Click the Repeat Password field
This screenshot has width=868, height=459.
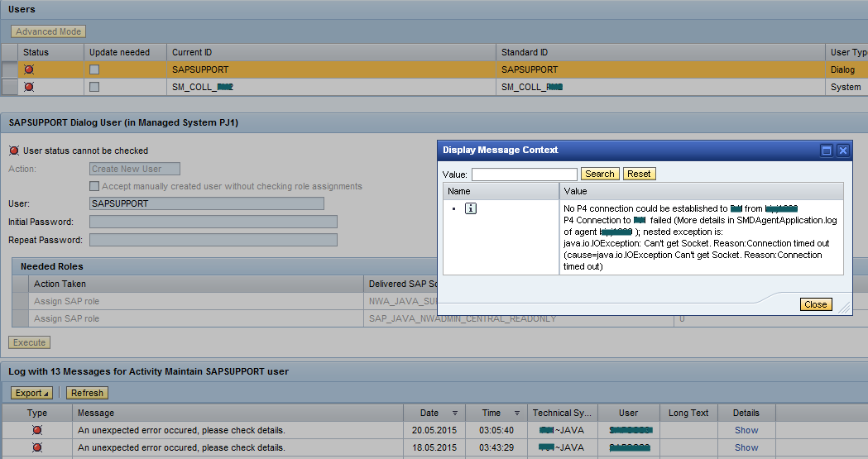pyautogui.click(x=213, y=240)
